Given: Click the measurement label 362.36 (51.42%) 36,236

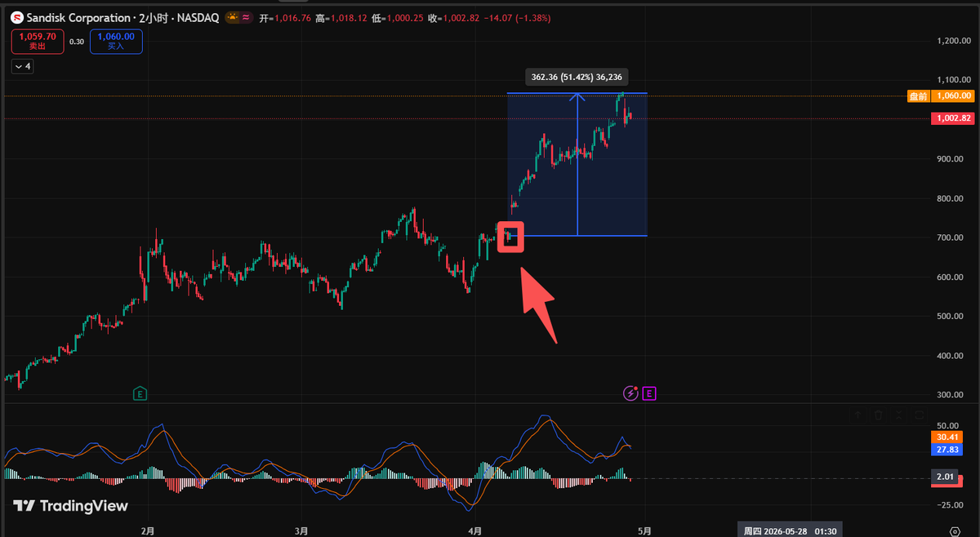Looking at the screenshot, I should click(578, 78).
